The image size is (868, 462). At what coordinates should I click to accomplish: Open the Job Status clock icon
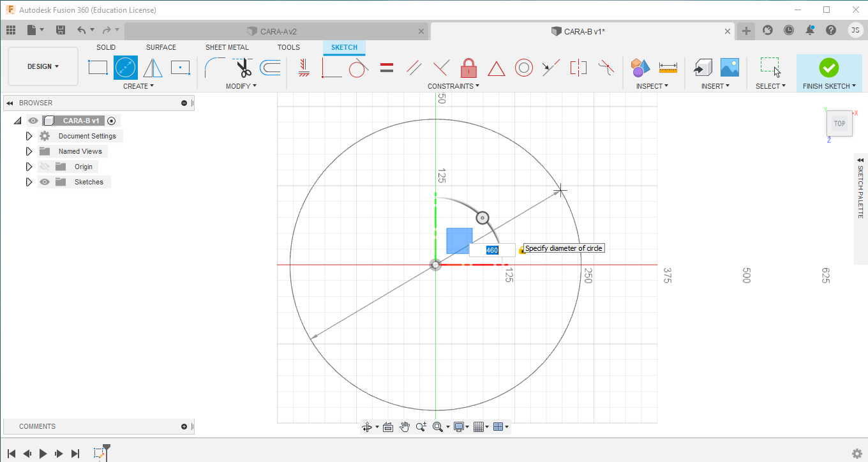pyautogui.click(x=789, y=30)
